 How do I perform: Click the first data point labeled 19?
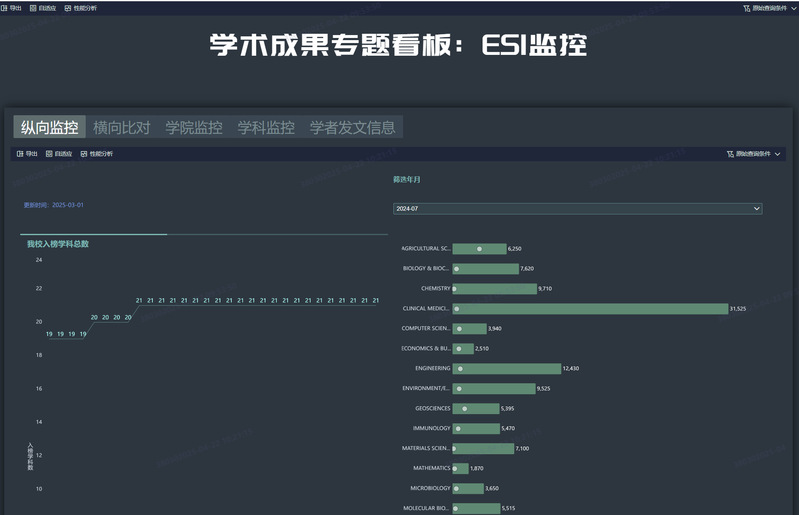coord(49,334)
